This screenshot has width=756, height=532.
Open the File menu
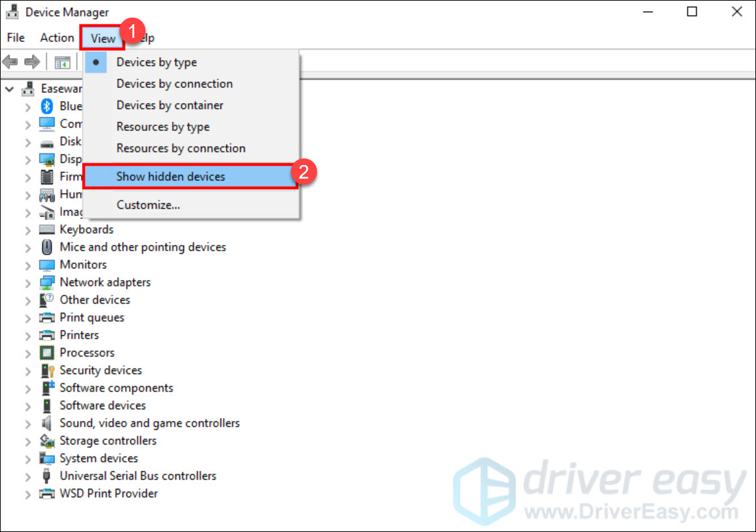15,37
